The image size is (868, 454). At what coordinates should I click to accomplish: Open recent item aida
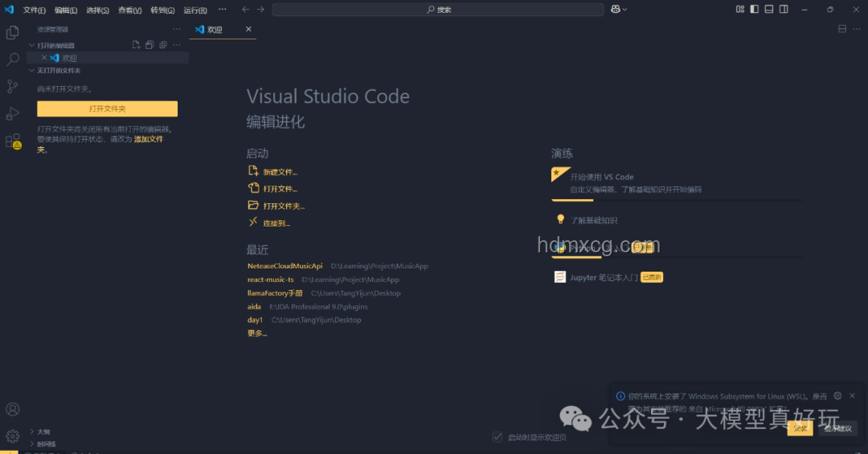tap(254, 306)
